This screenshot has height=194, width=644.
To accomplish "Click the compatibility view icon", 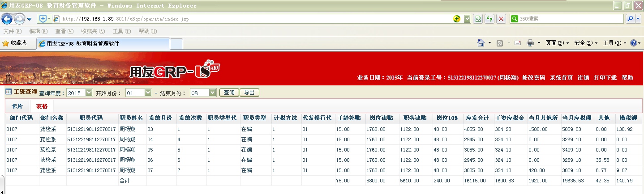I will coord(478,19).
